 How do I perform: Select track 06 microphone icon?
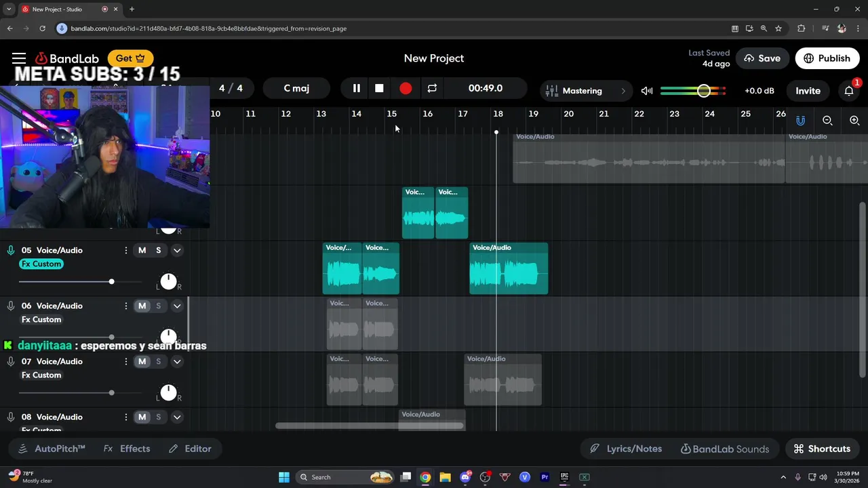pos(11,306)
